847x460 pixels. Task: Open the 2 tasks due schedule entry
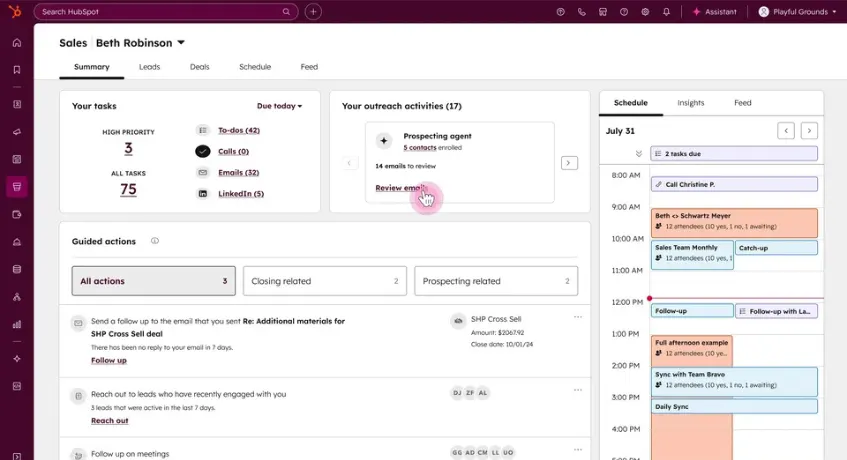point(734,154)
